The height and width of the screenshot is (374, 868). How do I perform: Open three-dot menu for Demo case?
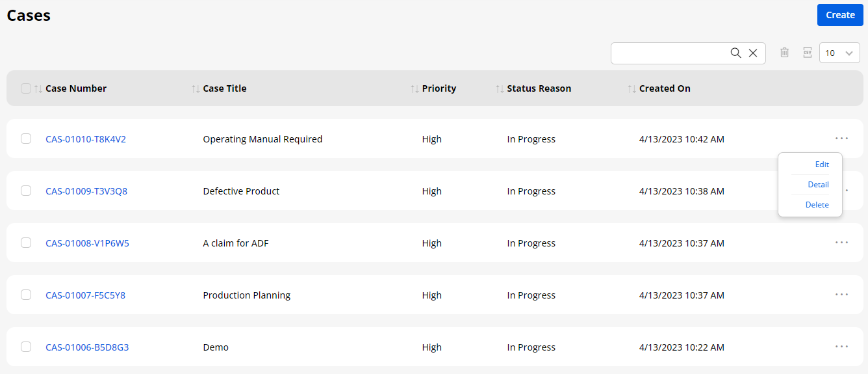841,347
